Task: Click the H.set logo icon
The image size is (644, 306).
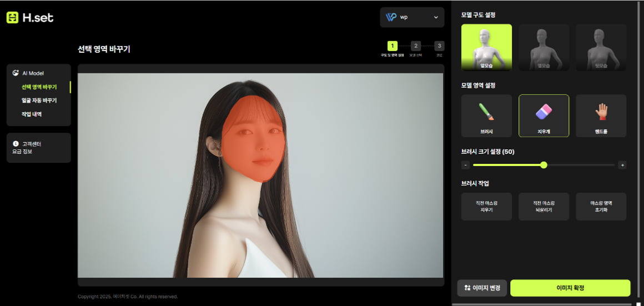Action: point(13,18)
